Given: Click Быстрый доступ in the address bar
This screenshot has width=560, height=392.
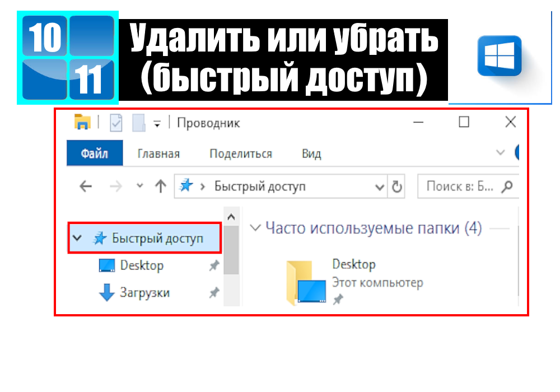Looking at the screenshot, I should (x=260, y=186).
